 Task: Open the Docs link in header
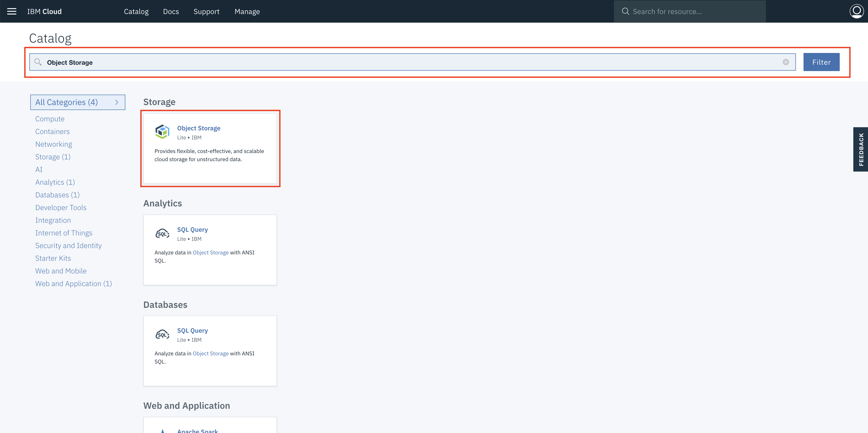click(x=171, y=12)
